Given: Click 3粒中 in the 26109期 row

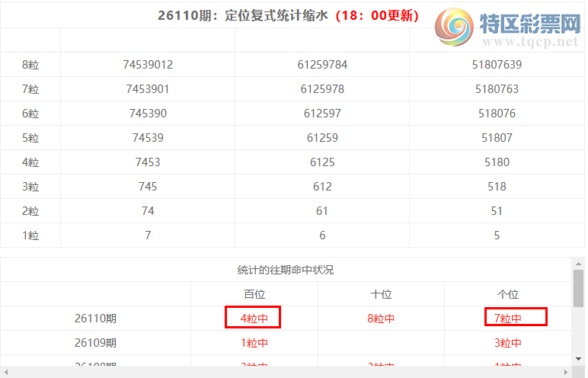Looking at the screenshot, I should tap(508, 343).
